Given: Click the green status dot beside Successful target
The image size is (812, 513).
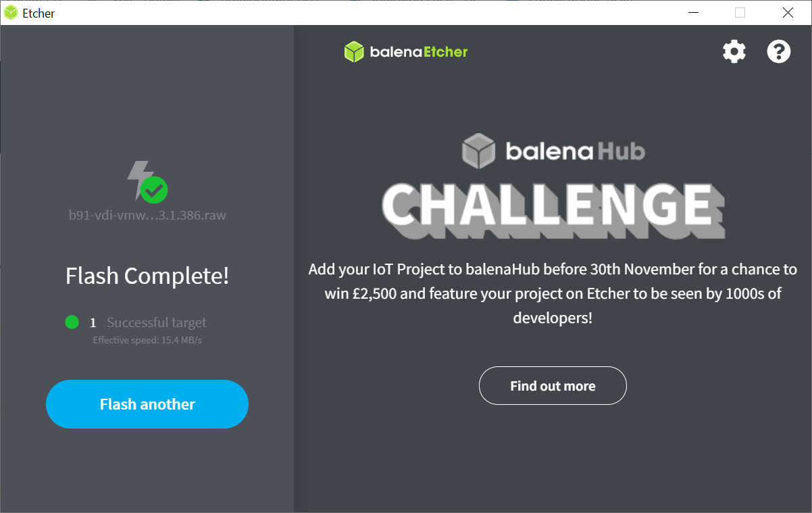Looking at the screenshot, I should pos(72,322).
